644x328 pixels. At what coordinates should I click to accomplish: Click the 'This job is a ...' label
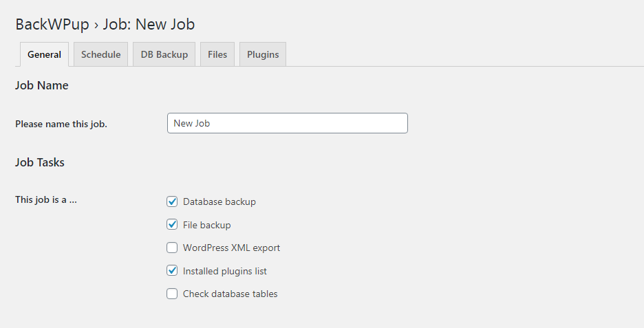coord(45,200)
